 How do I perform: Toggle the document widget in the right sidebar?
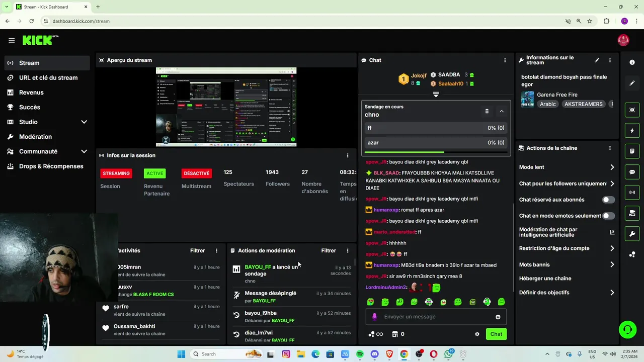click(x=632, y=151)
